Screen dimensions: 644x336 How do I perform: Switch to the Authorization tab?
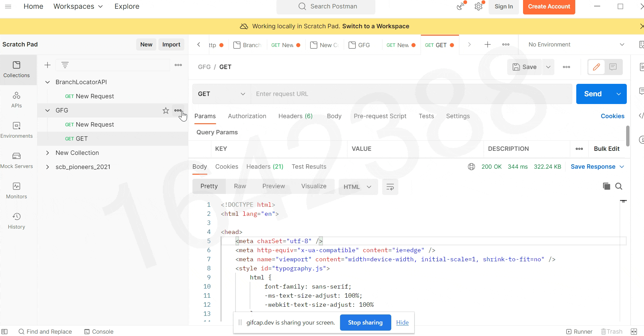coord(247,116)
